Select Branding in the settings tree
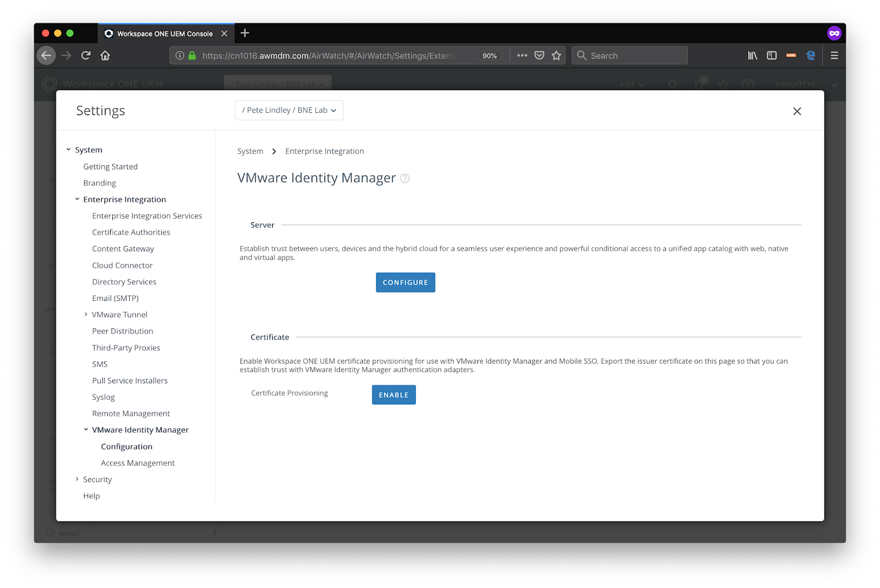This screenshot has height=588, width=880. click(x=100, y=183)
